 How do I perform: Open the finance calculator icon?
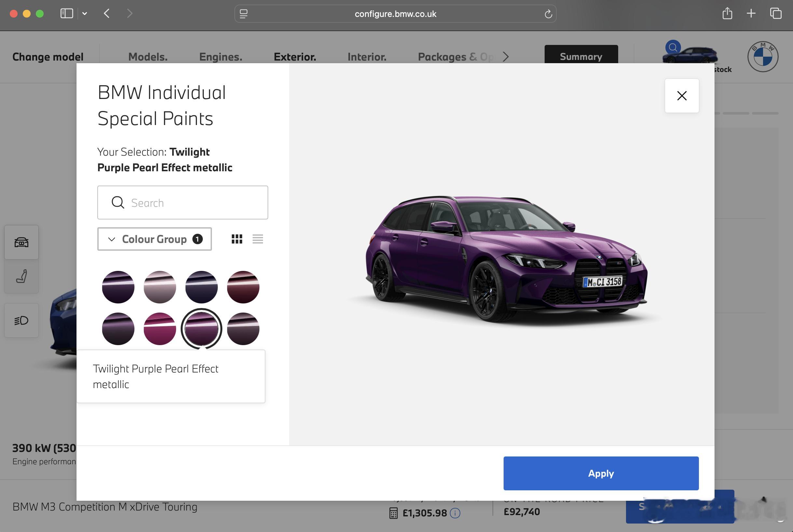(393, 513)
